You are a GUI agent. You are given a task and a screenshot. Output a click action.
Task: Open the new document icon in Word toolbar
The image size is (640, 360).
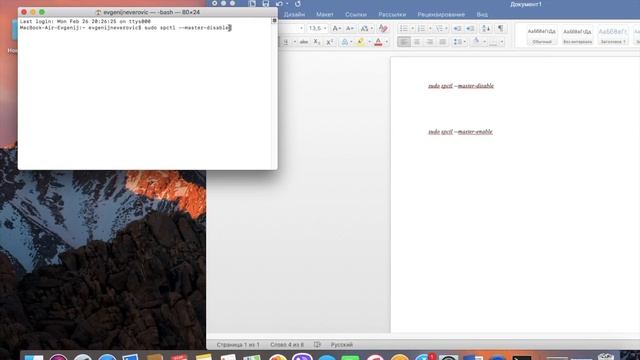click(x=252, y=4)
